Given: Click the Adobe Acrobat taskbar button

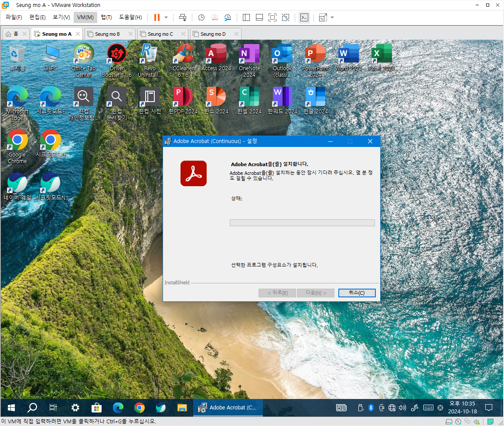Looking at the screenshot, I should (x=228, y=408).
